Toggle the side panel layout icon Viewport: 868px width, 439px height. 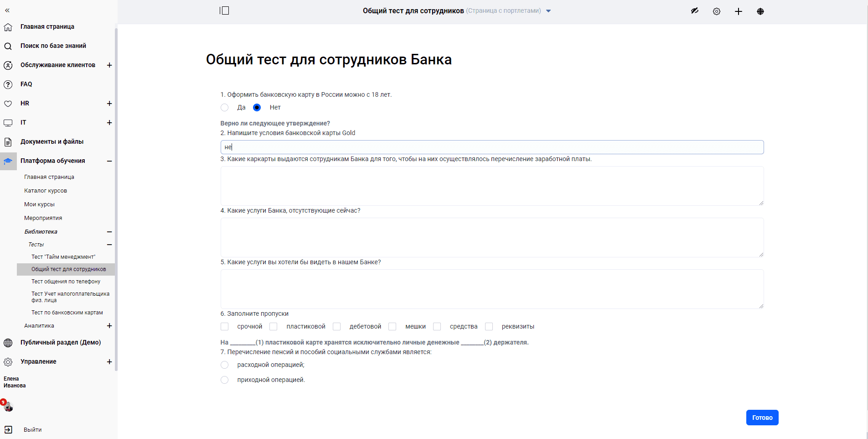[224, 10]
